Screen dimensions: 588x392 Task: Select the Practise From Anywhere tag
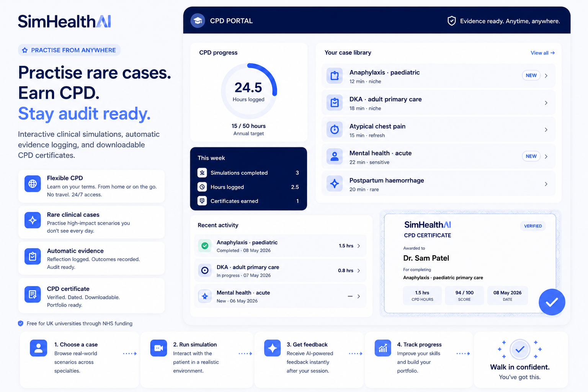click(69, 50)
